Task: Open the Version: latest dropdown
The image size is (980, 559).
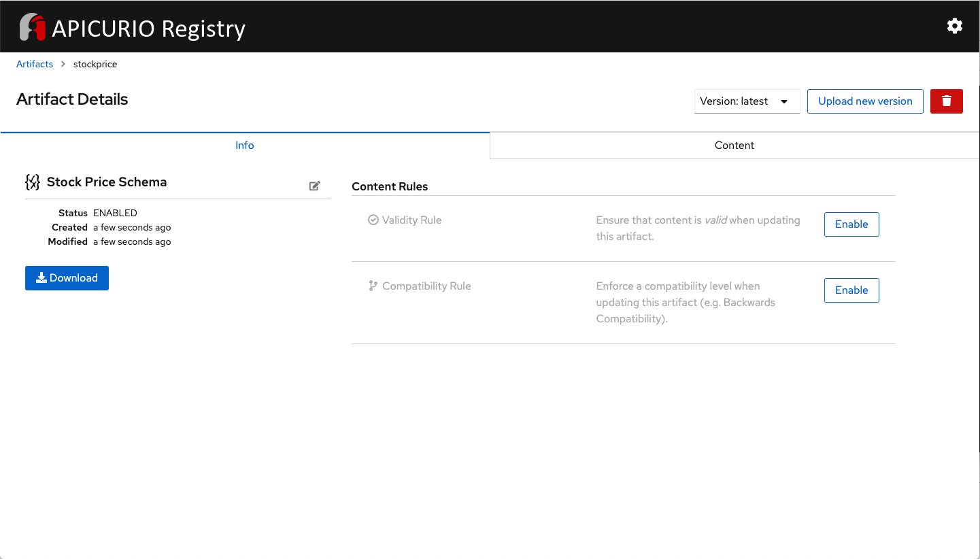Action: click(x=746, y=101)
